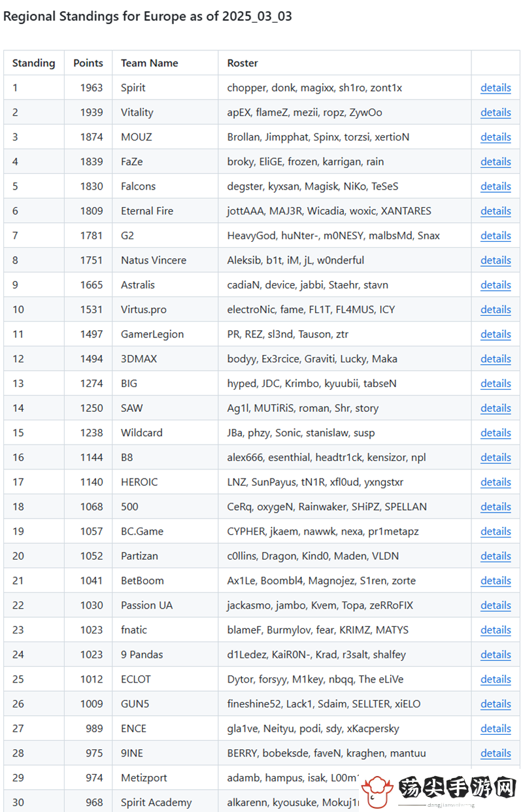Click the Standing column header
This screenshot has height=812, width=523.
click(x=33, y=63)
